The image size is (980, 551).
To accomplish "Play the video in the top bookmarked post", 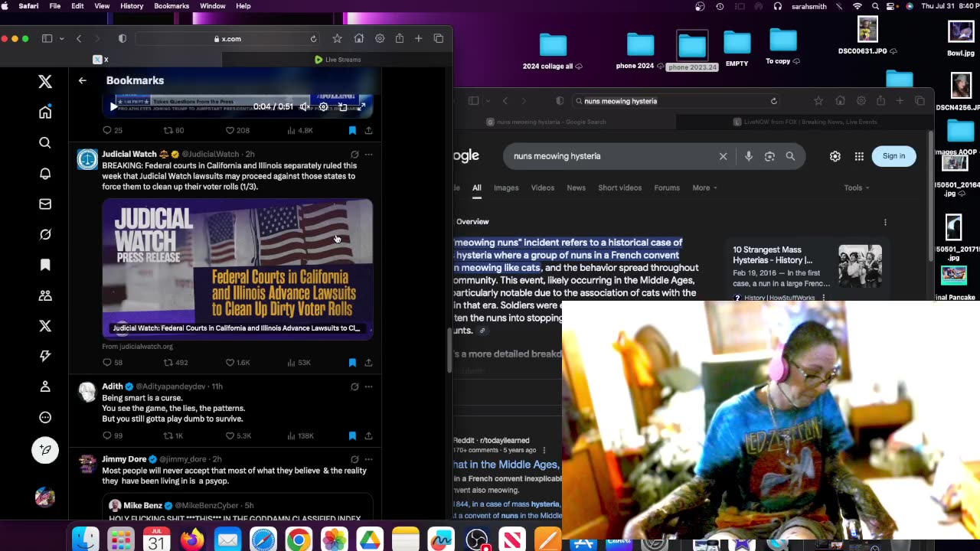I will pyautogui.click(x=114, y=107).
